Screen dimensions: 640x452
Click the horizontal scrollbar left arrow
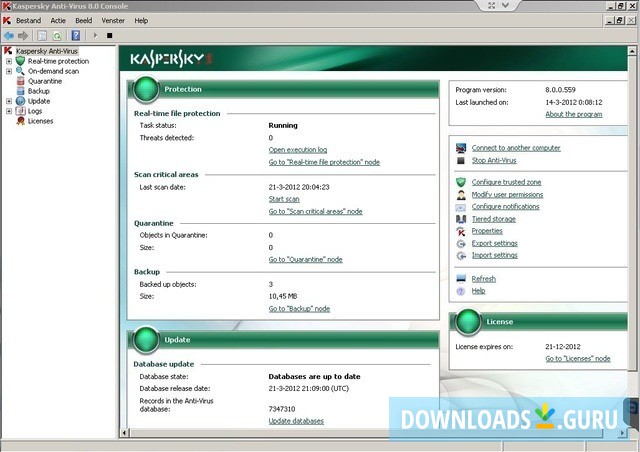[x=124, y=432]
